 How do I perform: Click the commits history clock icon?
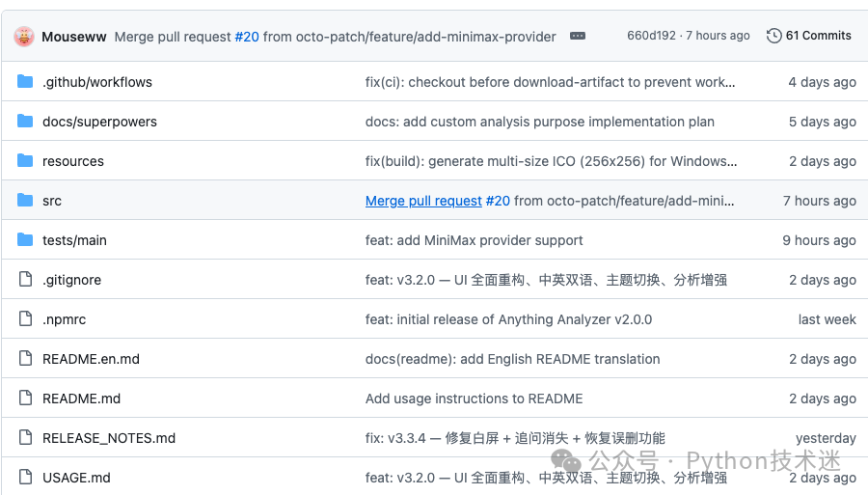pos(773,36)
